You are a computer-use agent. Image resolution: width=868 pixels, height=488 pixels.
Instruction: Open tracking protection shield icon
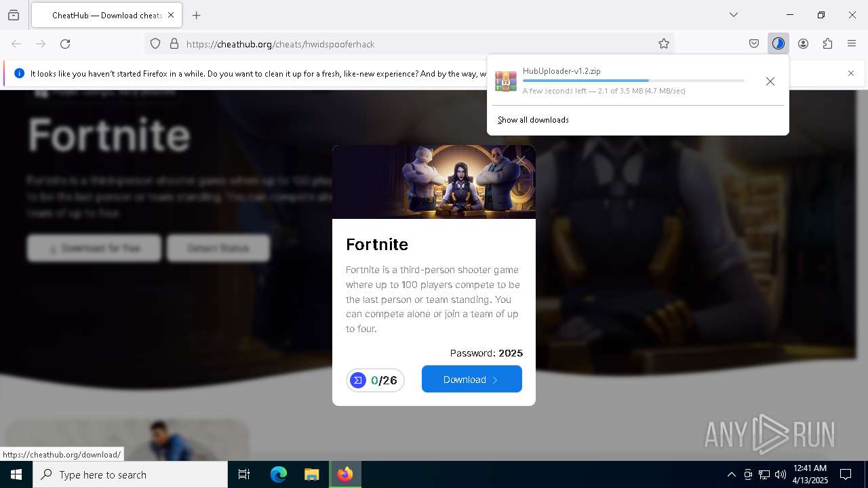(x=155, y=44)
